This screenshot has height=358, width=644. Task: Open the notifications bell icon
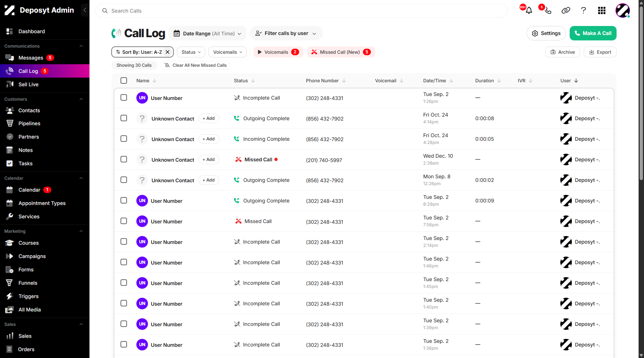(529, 10)
